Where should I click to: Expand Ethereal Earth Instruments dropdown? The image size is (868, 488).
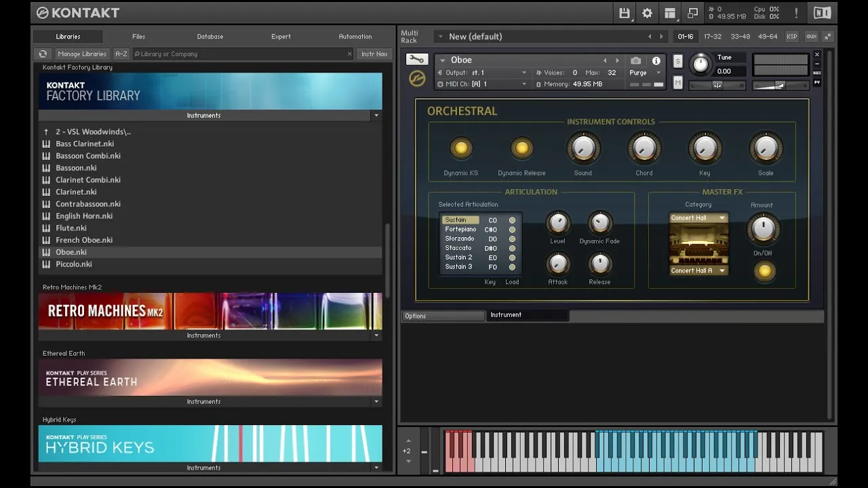tap(376, 401)
